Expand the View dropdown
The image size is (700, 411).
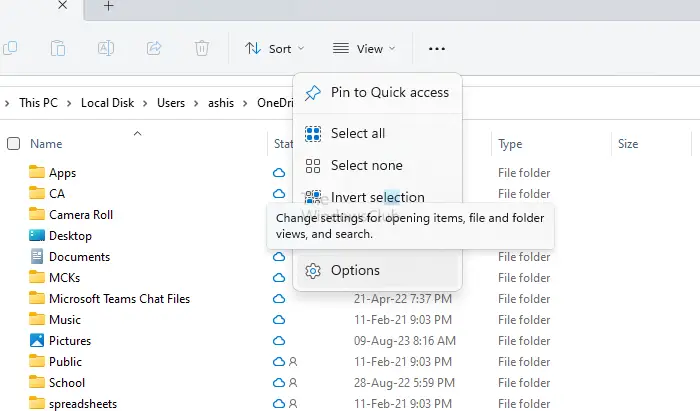(364, 48)
